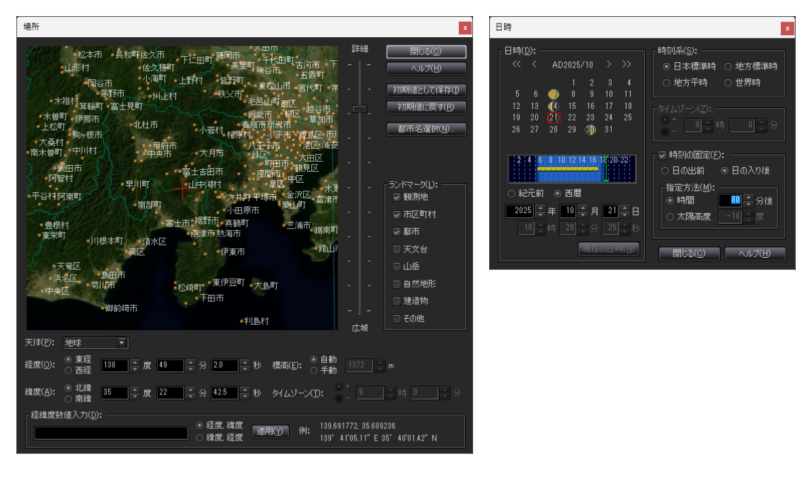Uncheck the 観測地 landmark checkbox
Screen dimensions: 812x504
pyautogui.click(x=397, y=197)
